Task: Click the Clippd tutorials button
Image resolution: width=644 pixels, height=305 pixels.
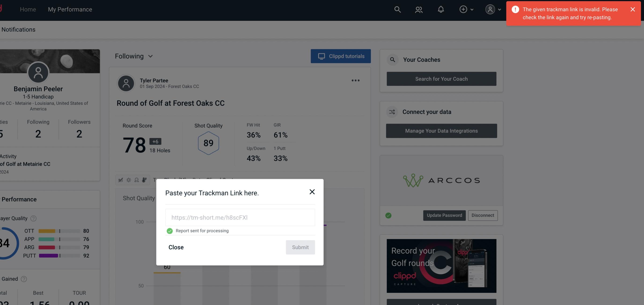Action: [341, 56]
